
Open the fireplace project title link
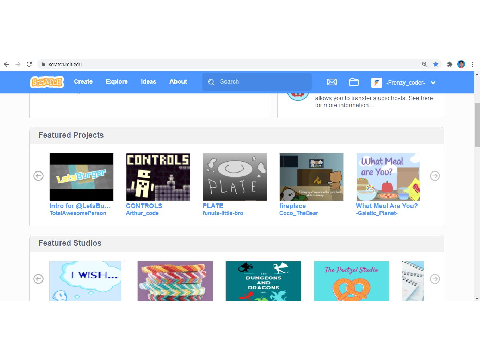[x=293, y=206]
